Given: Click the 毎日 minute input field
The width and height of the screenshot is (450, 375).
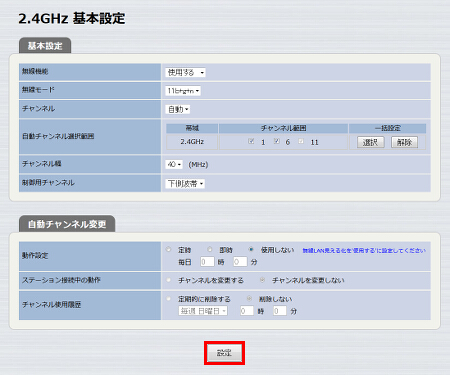Looking at the screenshot, I should (240, 262).
